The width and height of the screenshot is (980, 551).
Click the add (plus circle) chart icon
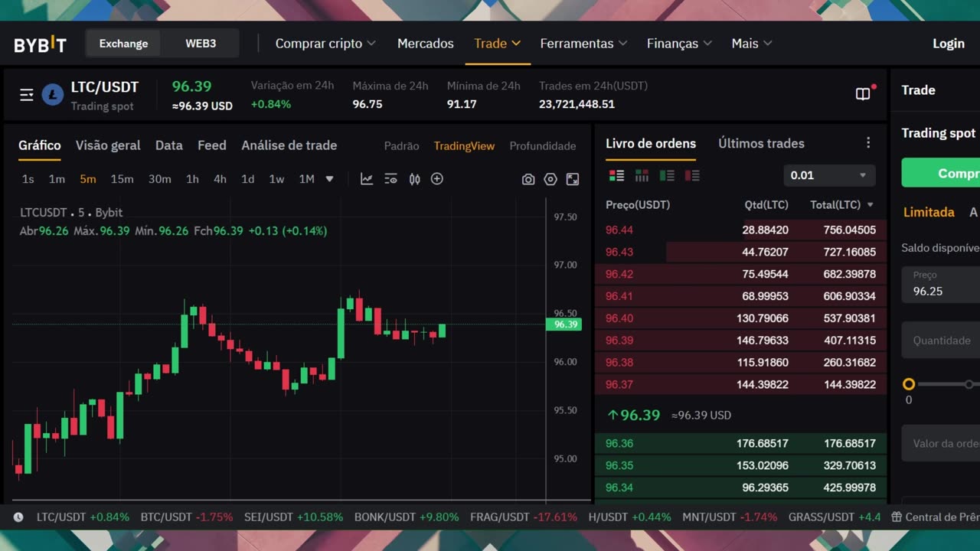[437, 179]
